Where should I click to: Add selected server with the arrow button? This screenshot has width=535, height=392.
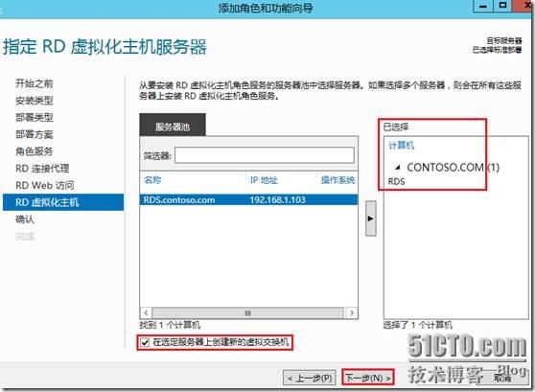coord(371,219)
